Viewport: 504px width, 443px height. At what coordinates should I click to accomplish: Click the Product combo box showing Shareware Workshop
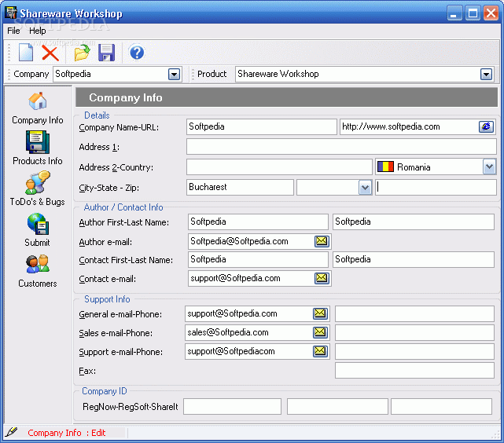pyautogui.click(x=365, y=74)
